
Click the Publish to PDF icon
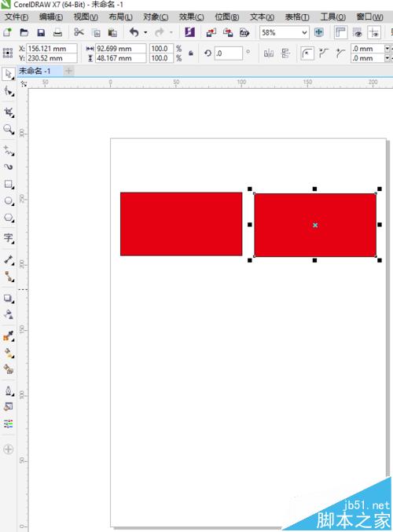[244, 32]
